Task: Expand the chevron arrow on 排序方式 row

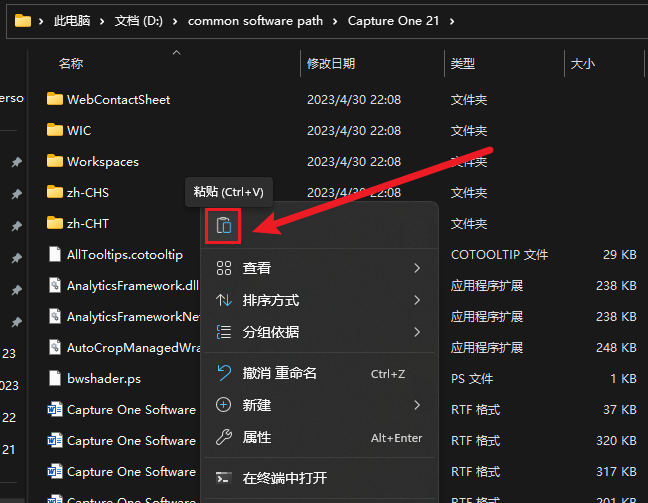Action: 417,300
